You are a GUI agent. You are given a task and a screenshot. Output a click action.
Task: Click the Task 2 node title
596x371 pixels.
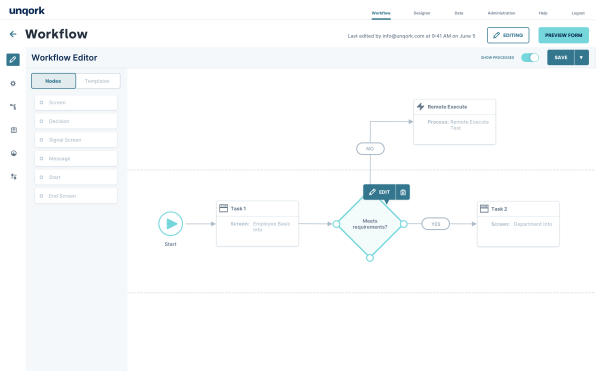(499, 209)
